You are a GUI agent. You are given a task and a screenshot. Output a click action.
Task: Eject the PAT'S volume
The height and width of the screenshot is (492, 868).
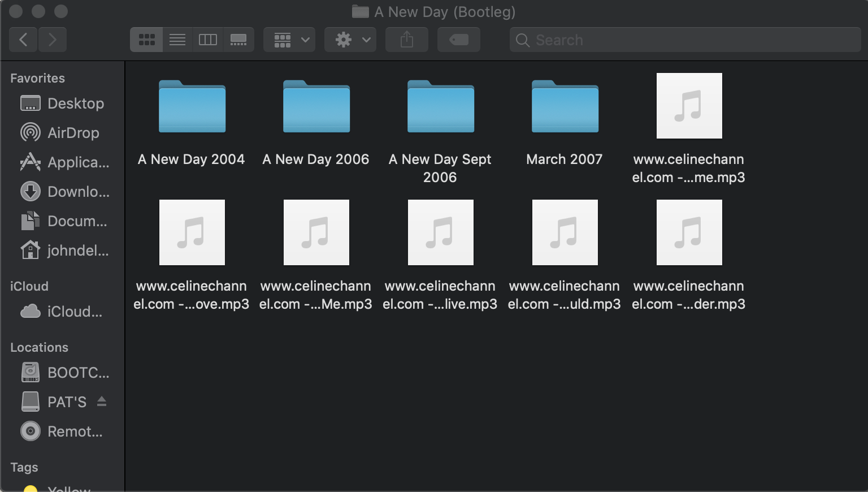[102, 402]
